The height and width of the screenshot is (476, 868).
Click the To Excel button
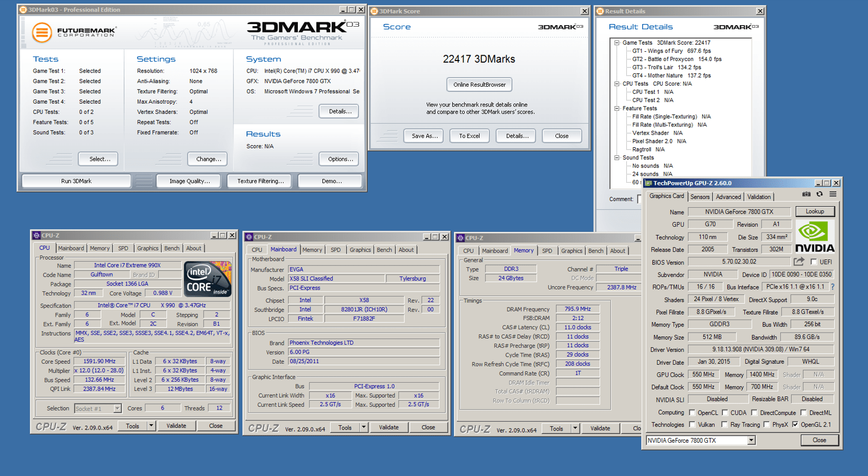pos(469,136)
